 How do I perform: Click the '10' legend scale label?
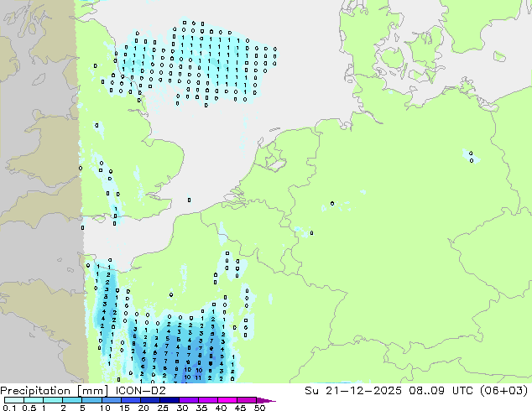click(x=105, y=408)
